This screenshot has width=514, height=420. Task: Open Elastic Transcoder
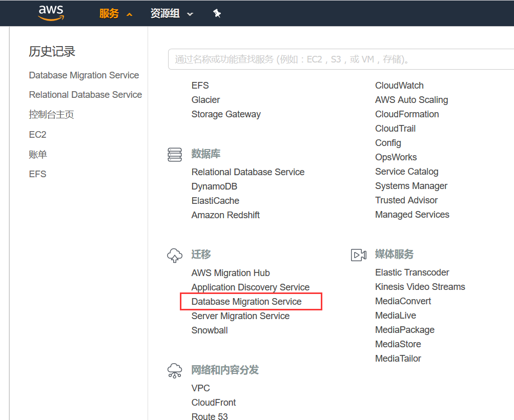pyautogui.click(x=412, y=272)
